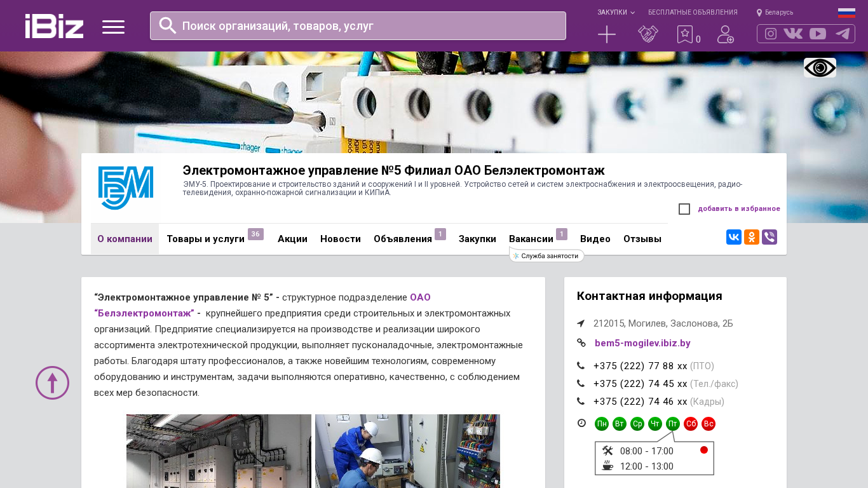Reveal phone number +375 (222) 77 88 xx
This screenshot has width=868, height=488.
click(641, 366)
